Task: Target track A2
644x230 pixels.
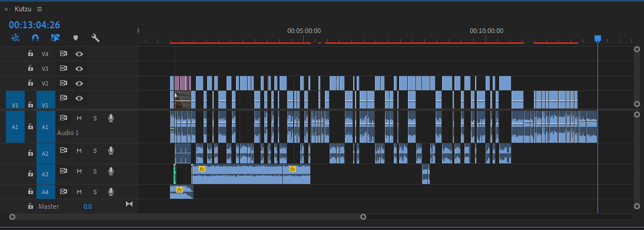Action: click(x=45, y=153)
